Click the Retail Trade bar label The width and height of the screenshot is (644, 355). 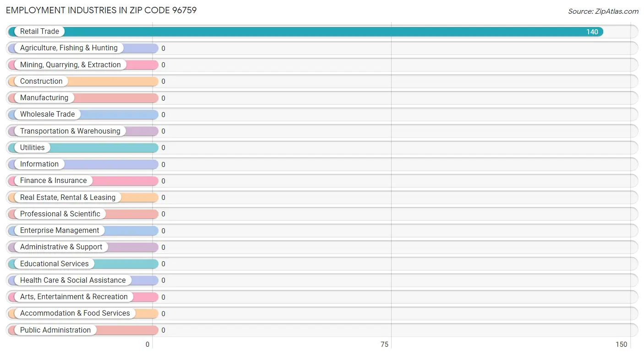point(39,32)
